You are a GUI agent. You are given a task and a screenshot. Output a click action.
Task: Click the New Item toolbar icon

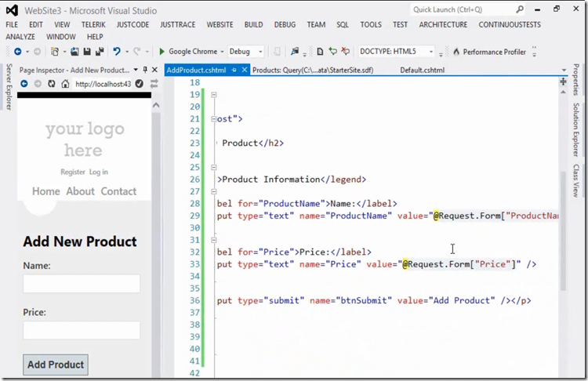point(55,52)
